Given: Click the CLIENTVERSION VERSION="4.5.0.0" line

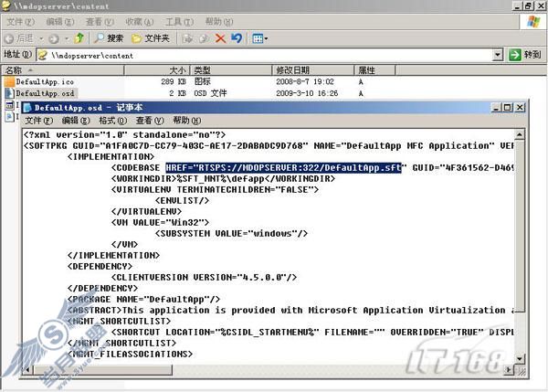Looking at the screenshot, I should (x=204, y=277).
